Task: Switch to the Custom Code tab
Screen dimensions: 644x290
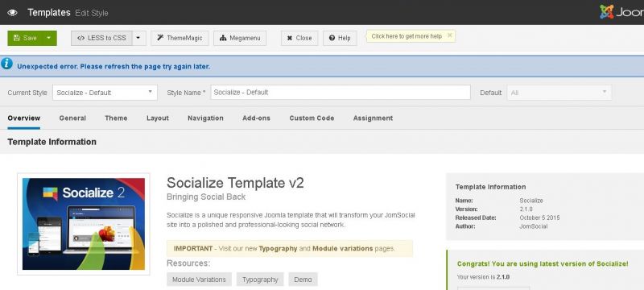Action: (312, 118)
